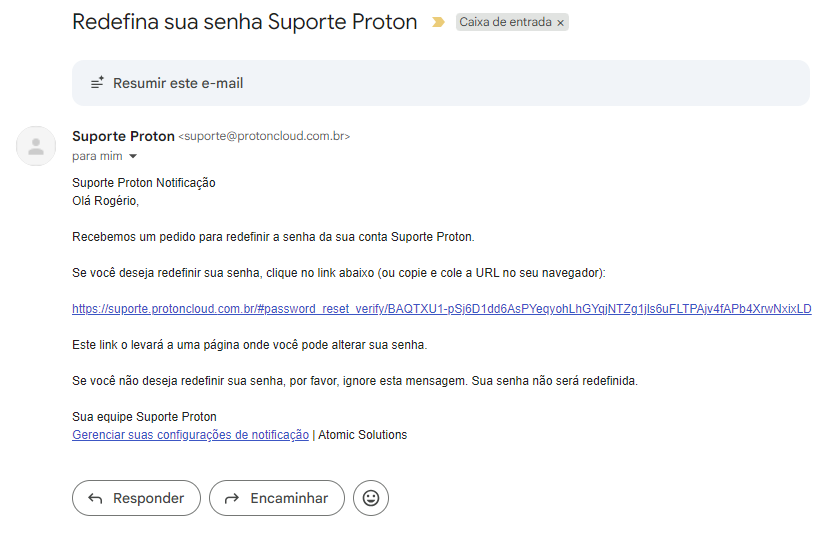
Task: Click the sender name Suporte Proton
Action: 123,136
